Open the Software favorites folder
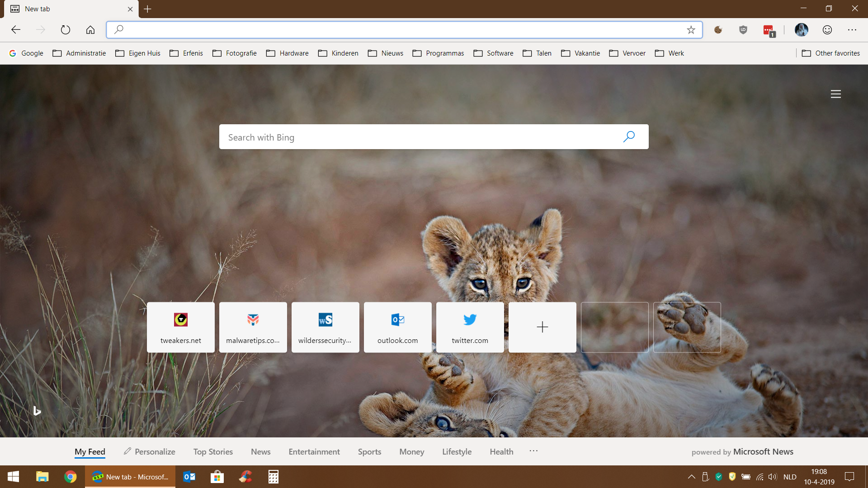Viewport: 868px width, 488px height. (x=493, y=53)
